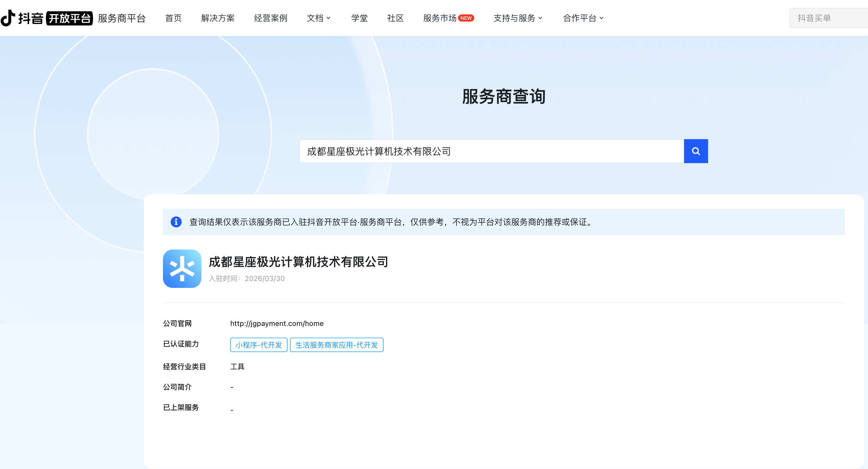Click the 小程序-代开发 capability tag
868x469 pixels.
tap(258, 345)
